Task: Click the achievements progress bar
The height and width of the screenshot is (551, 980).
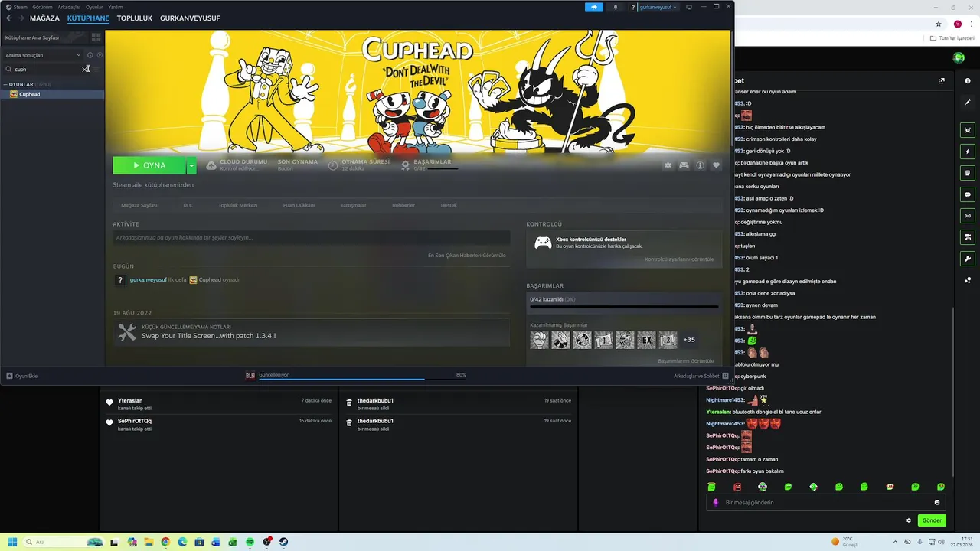Action: click(624, 307)
